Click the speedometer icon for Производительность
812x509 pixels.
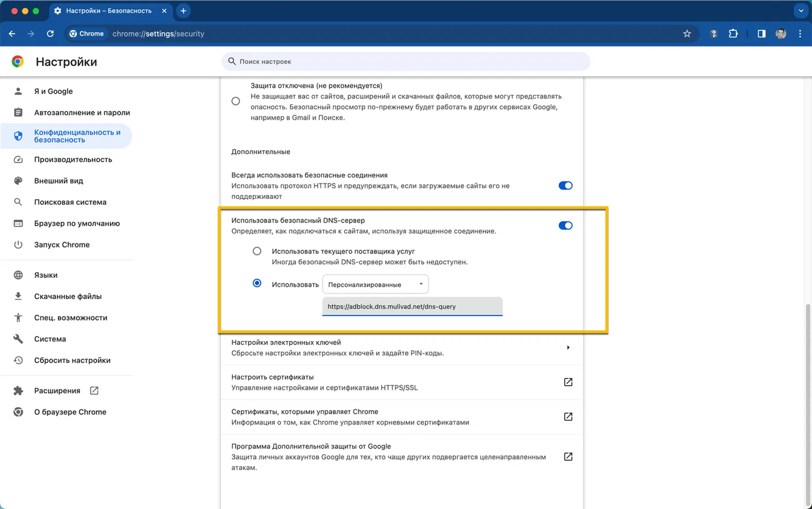(x=18, y=159)
